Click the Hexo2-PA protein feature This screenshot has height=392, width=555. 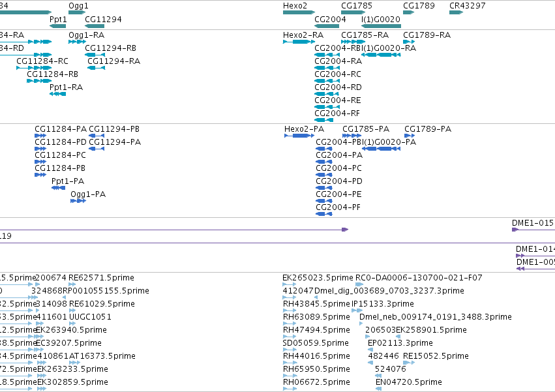299,136
